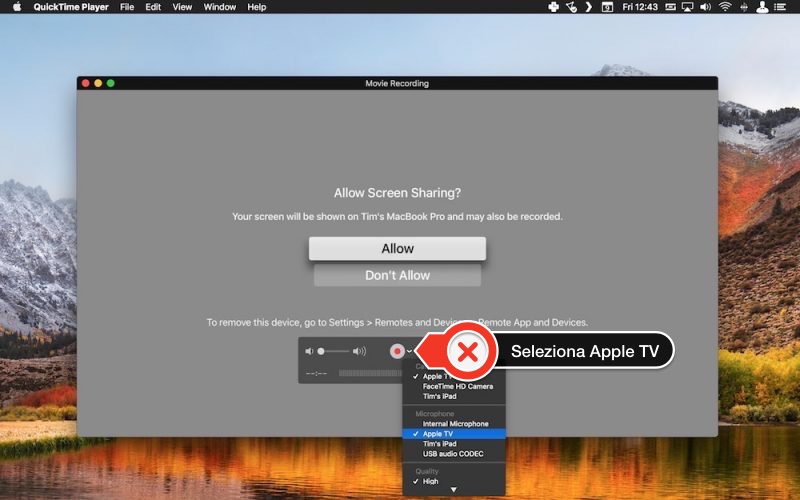
Task: Close the Movie Recording window
Action: tap(86, 83)
